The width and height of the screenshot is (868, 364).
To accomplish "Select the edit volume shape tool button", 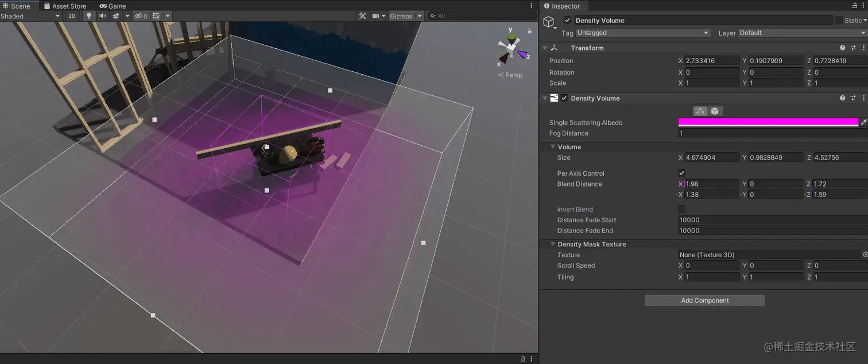I will tap(700, 111).
